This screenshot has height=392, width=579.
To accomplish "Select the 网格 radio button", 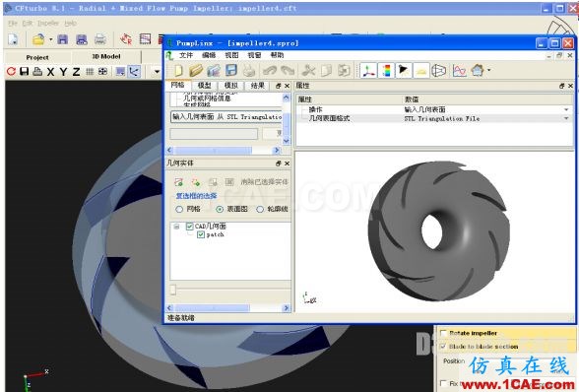I will [179, 209].
